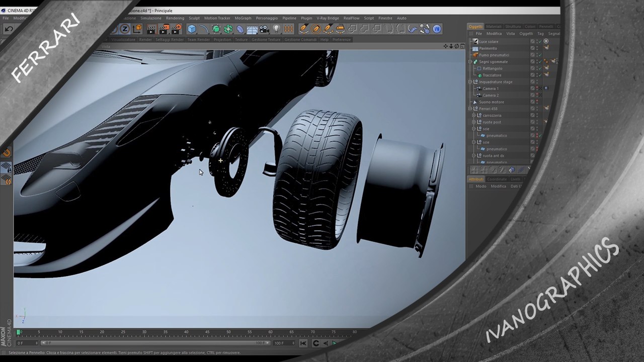This screenshot has width=644, height=362.
Task: Click the green timeline playhead marker
Action: (19, 332)
